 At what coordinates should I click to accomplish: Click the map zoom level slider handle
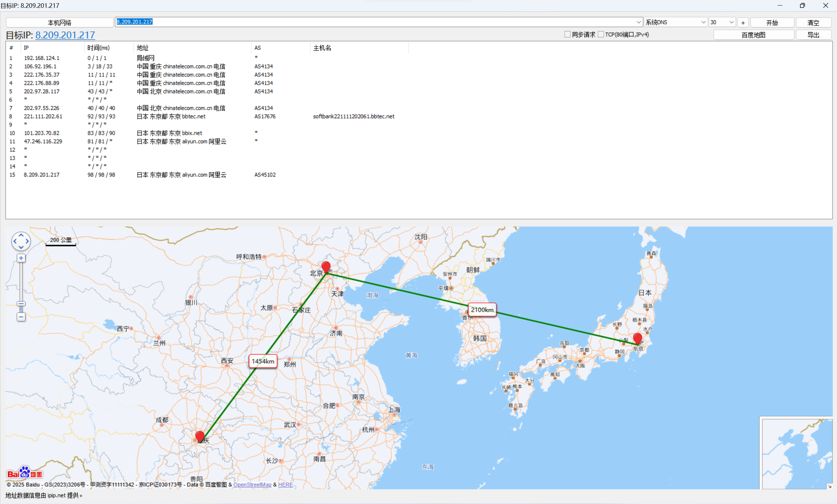[x=21, y=304]
